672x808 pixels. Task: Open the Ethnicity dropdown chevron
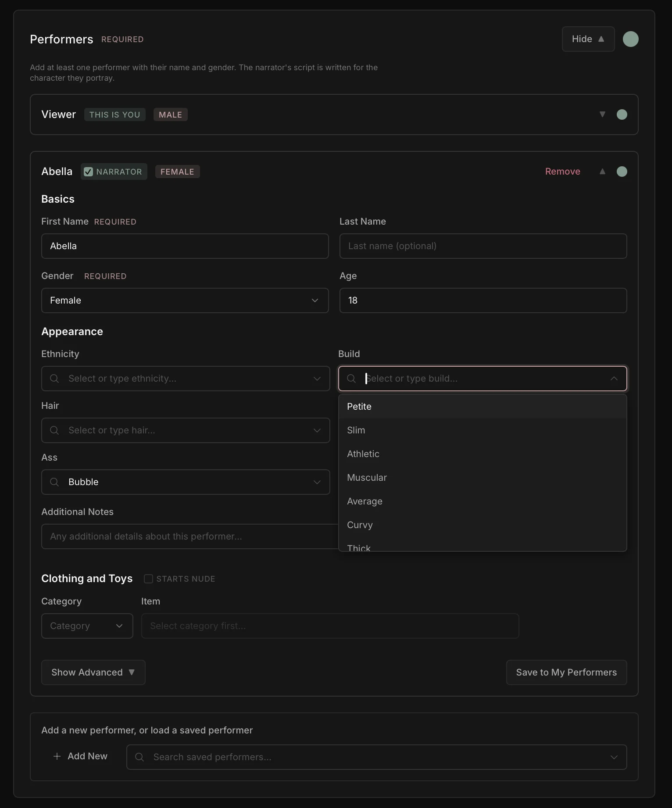pos(317,379)
